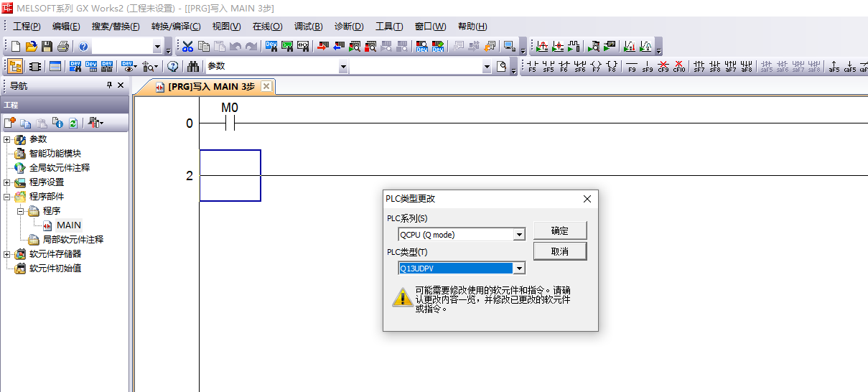Open the 转换/编译(C) menu
The width and height of the screenshot is (868, 392).
click(x=176, y=27)
